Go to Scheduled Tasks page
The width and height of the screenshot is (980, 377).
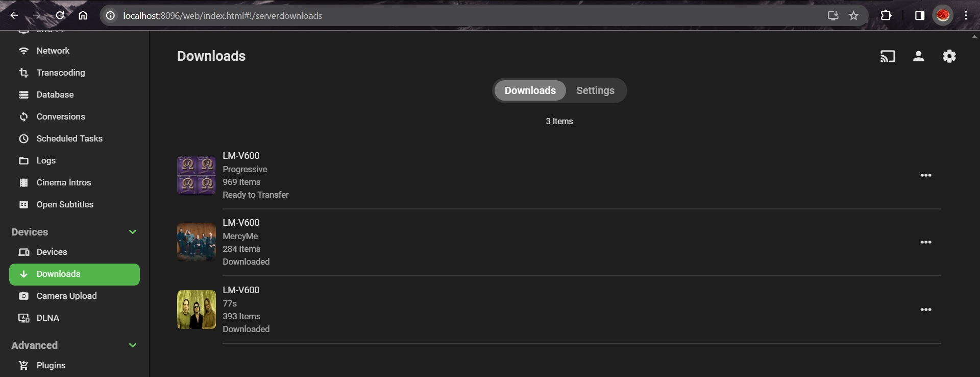click(69, 138)
